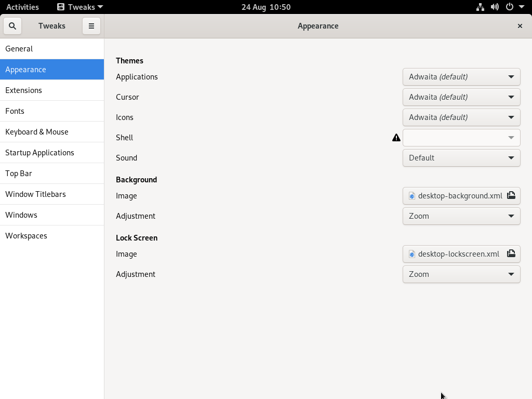This screenshot has height=399, width=532.
Task: Switch to Window Titlebars page
Action: point(52,194)
